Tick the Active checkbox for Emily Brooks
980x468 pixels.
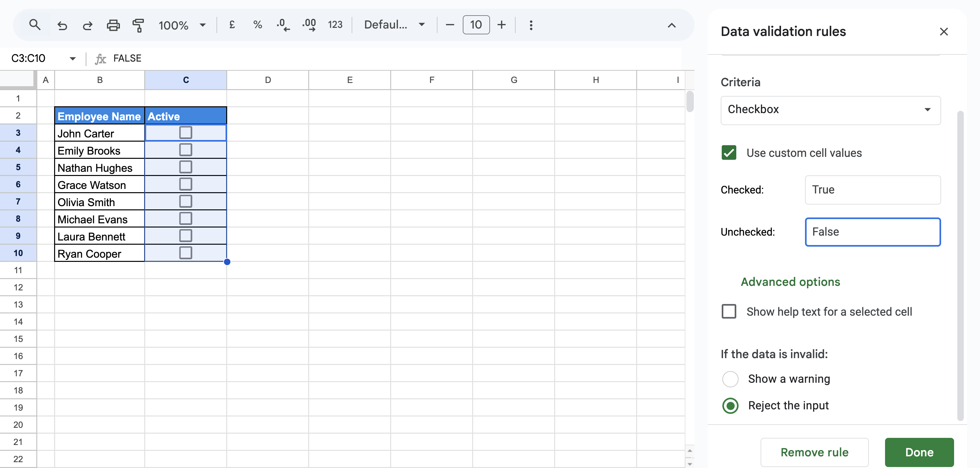[186, 150]
